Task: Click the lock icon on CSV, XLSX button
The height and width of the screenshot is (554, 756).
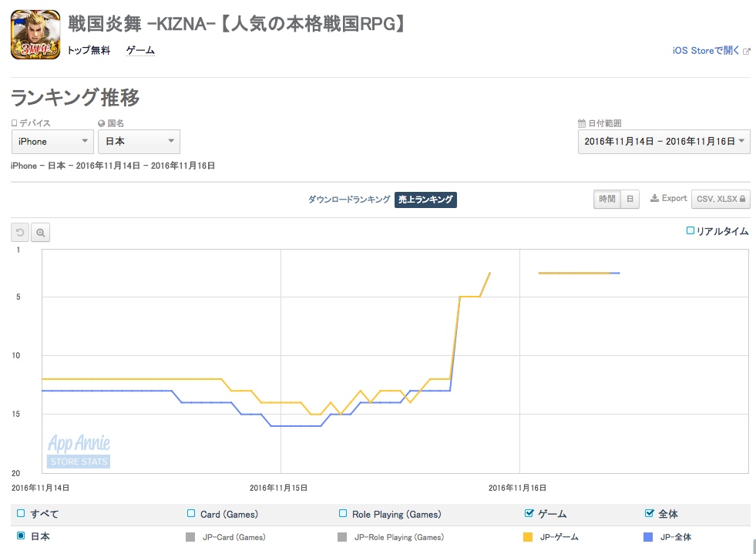Action: [742, 199]
